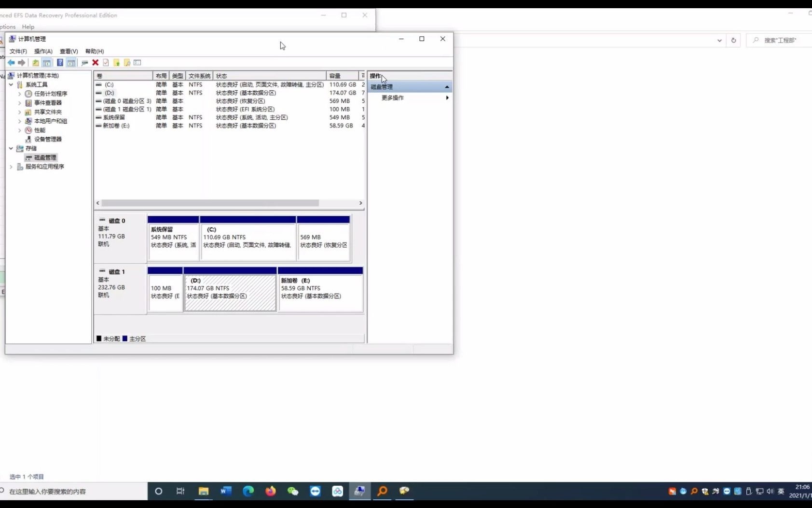Go back with the blue arrow
The width and height of the screenshot is (812, 508).
[x=11, y=63]
